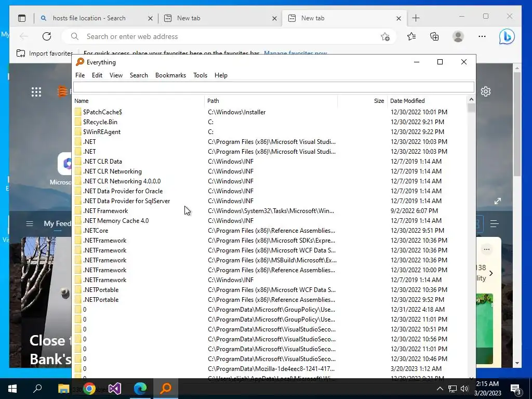Viewport: 532px width, 399px height.
Task: Close the hosts file location tab
Action: click(x=150, y=18)
